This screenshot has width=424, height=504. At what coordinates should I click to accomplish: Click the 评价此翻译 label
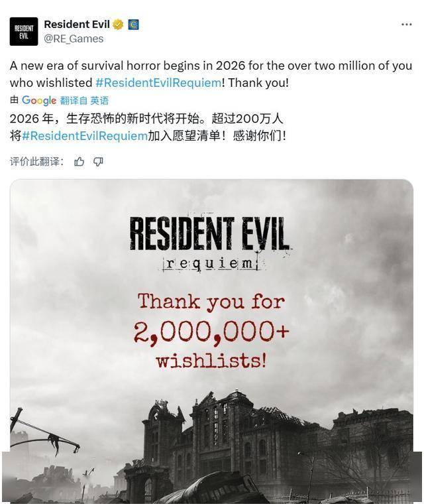(36, 161)
